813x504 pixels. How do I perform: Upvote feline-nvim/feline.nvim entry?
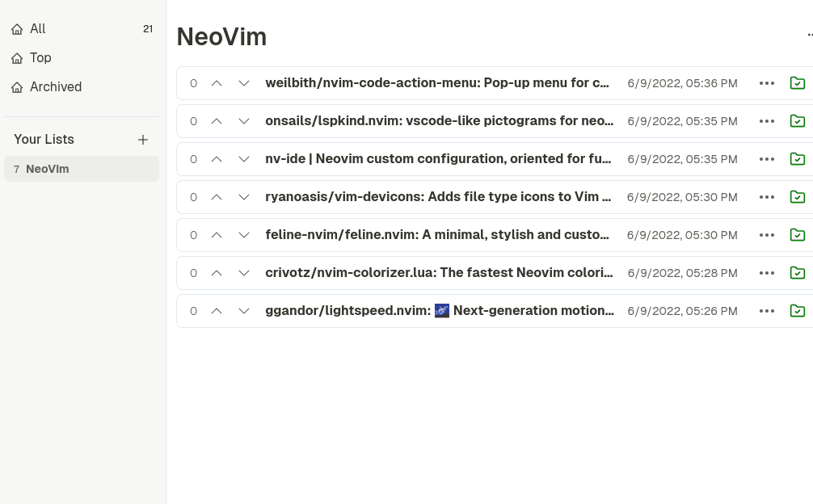tap(217, 235)
